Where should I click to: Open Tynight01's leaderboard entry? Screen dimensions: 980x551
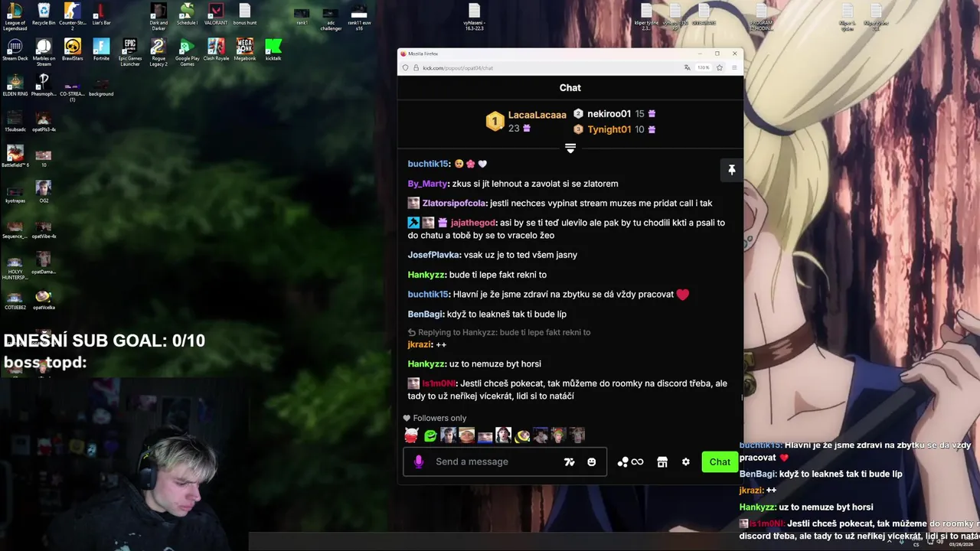609,129
